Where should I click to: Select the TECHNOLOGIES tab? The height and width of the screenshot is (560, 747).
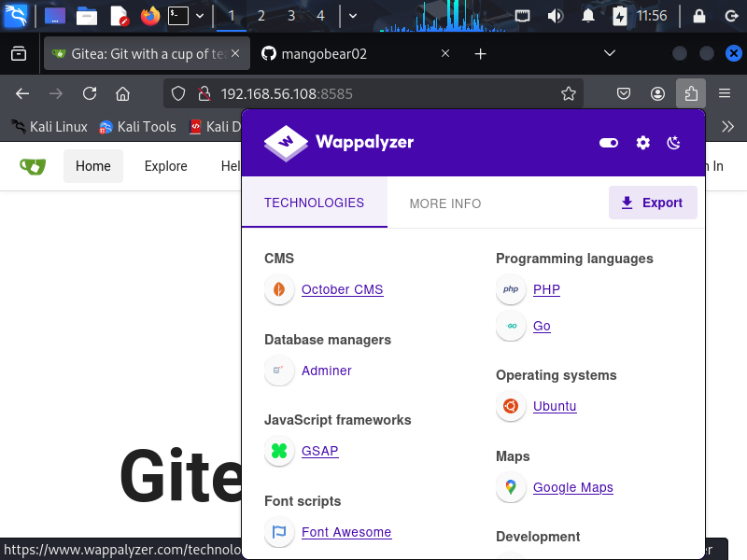[314, 203]
